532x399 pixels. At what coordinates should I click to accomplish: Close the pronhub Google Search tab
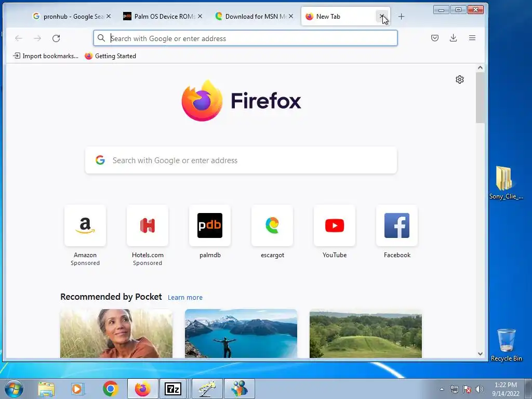pos(109,16)
